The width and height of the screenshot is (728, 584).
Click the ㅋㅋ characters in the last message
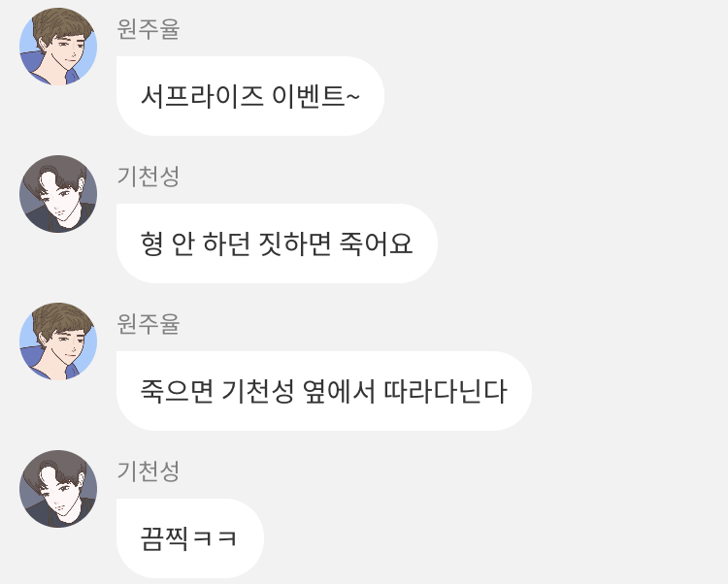click(215, 539)
